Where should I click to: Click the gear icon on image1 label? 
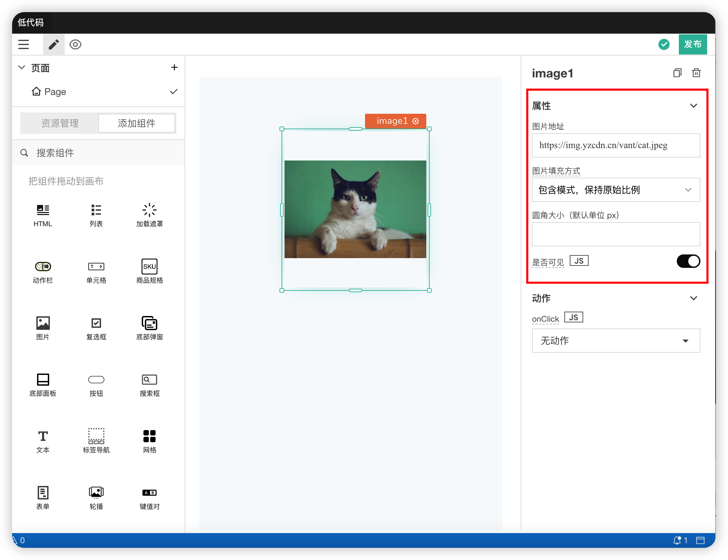click(x=416, y=121)
